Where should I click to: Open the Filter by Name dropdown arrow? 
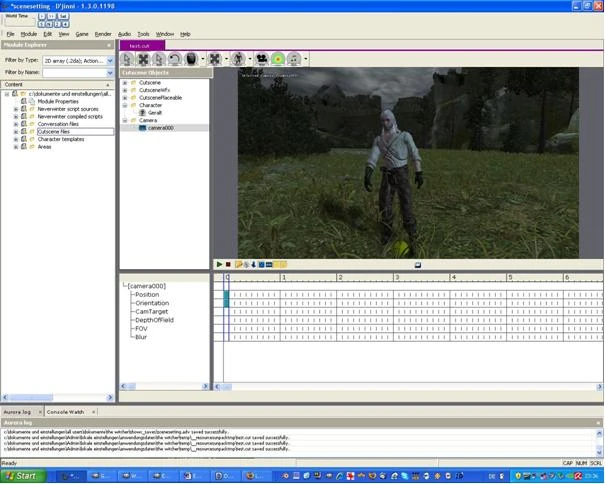pyautogui.click(x=110, y=73)
